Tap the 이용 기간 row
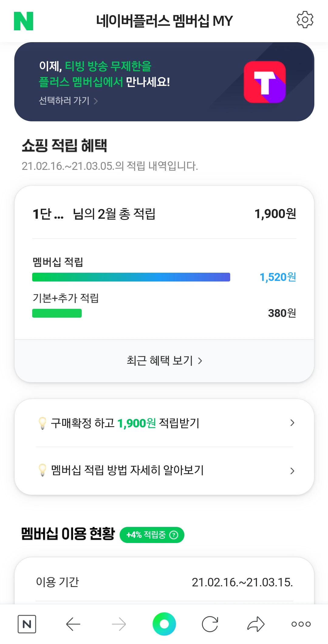The width and height of the screenshot is (328, 644). click(164, 582)
